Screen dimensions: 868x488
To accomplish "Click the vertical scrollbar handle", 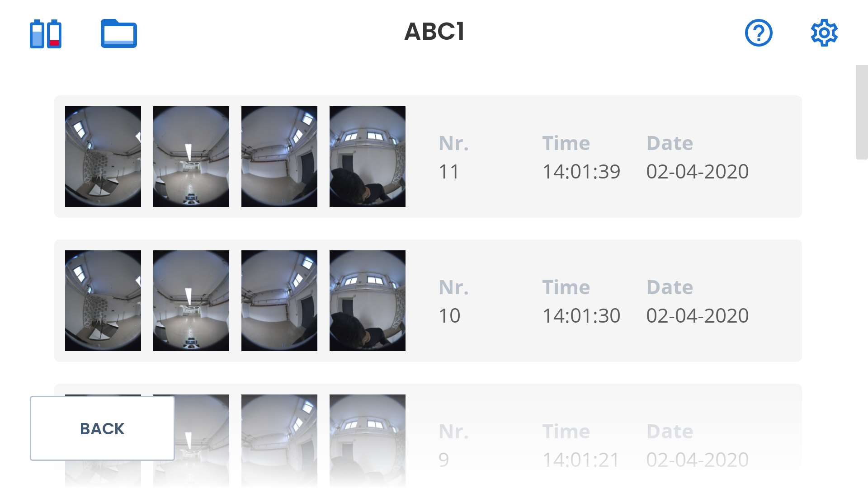I will click(862, 112).
